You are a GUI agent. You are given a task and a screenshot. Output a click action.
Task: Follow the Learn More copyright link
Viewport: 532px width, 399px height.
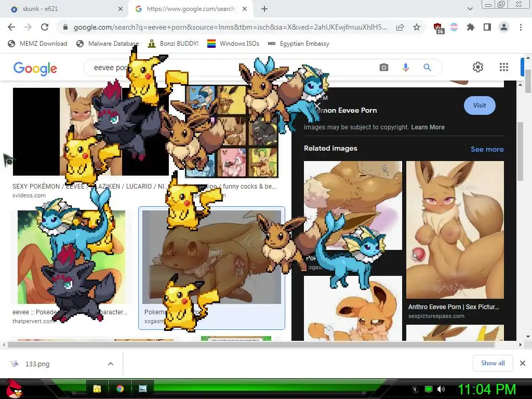click(428, 127)
